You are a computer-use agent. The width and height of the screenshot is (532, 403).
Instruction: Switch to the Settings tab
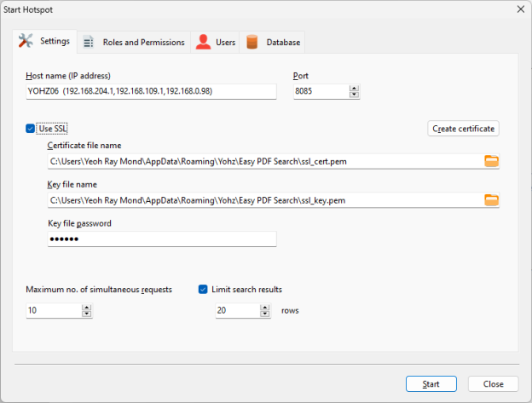click(45, 41)
